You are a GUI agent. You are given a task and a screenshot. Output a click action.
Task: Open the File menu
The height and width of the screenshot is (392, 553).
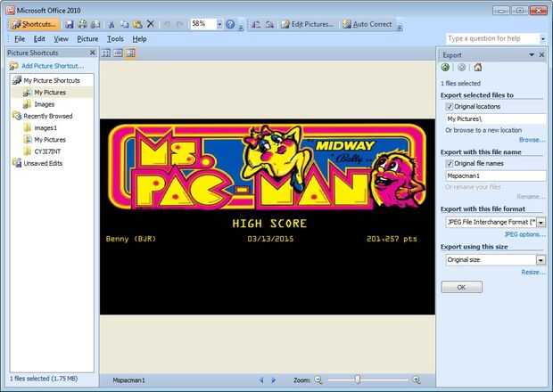(x=20, y=38)
